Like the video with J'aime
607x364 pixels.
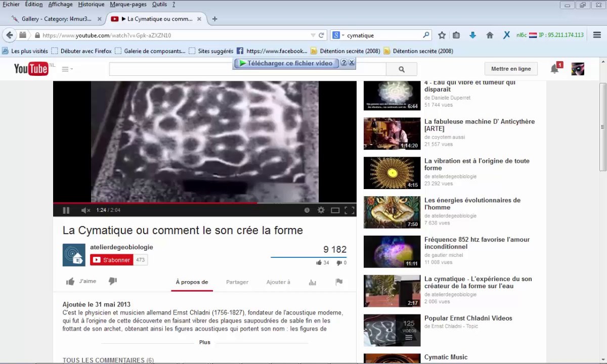[81, 282]
